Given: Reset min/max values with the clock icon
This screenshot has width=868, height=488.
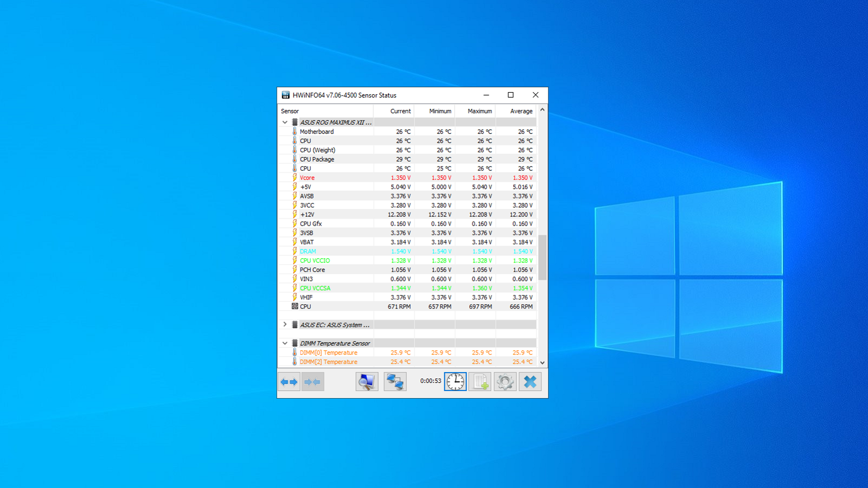Looking at the screenshot, I should pos(455,382).
